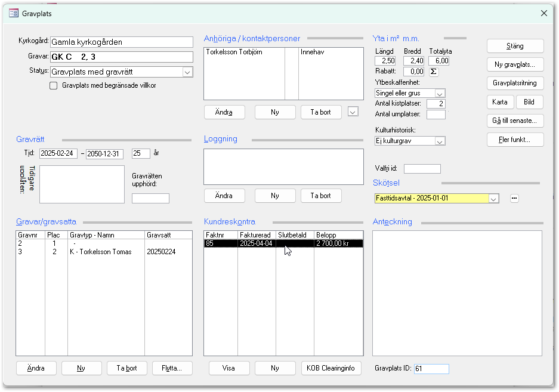This screenshot has width=559, height=392.
Task: Click the Antal urnplatser field
Action: (436, 115)
